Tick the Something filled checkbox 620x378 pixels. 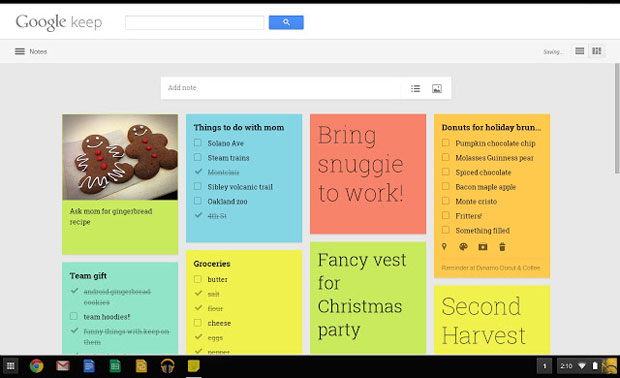[x=446, y=230]
